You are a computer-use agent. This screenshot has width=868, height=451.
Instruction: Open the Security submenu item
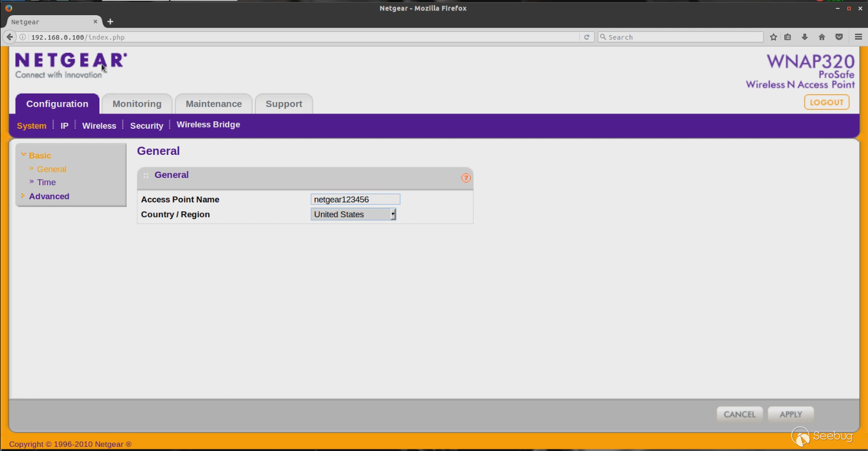point(146,126)
